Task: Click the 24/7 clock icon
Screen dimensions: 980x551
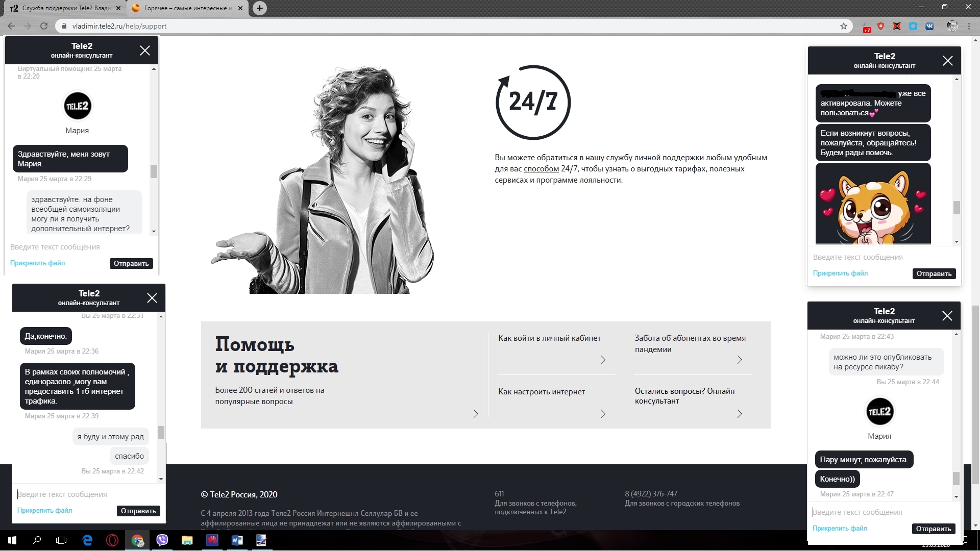Action: coord(533,102)
